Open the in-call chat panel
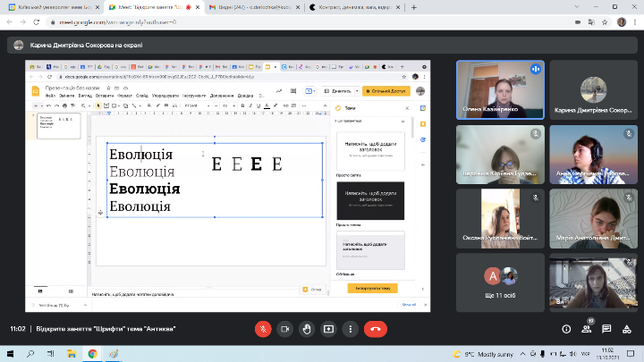644x362 pixels. tap(606, 329)
